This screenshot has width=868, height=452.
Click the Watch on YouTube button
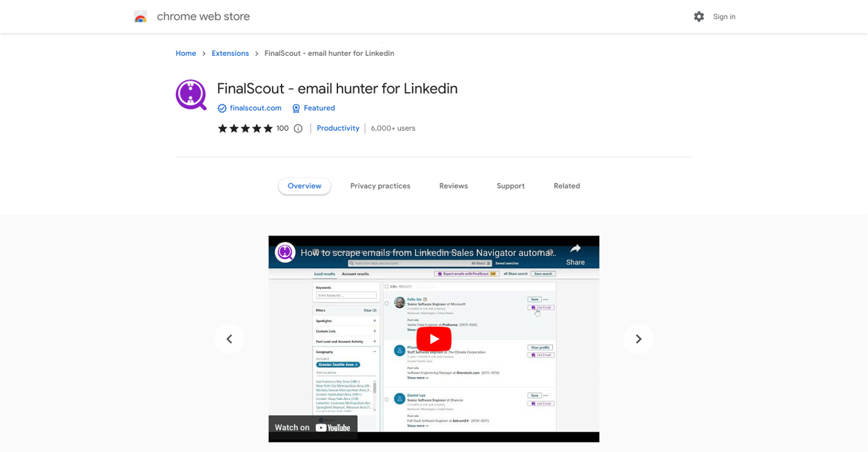[313, 427]
